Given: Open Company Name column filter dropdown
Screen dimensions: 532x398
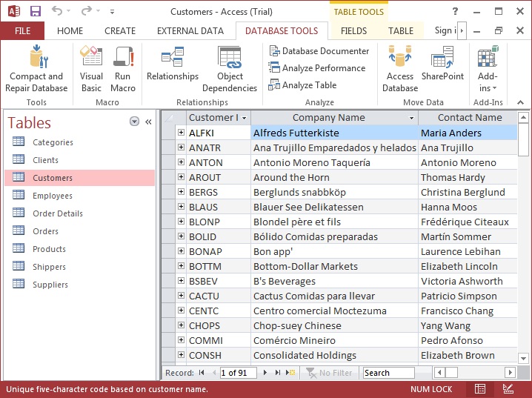Looking at the screenshot, I should [x=411, y=118].
